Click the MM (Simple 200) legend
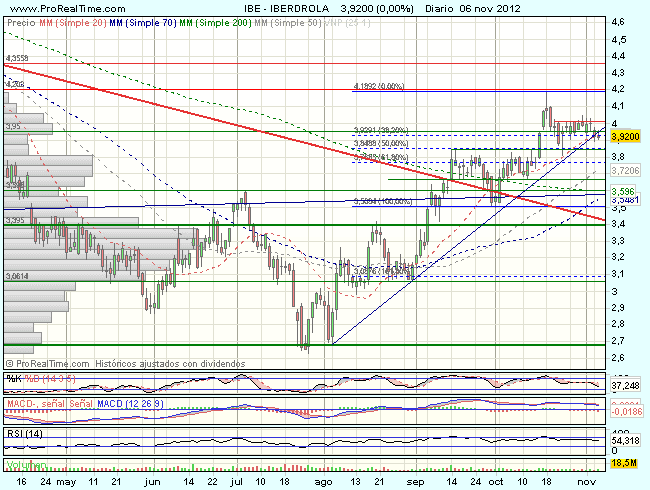Screen dimensions: 650x490 (x=215, y=23)
